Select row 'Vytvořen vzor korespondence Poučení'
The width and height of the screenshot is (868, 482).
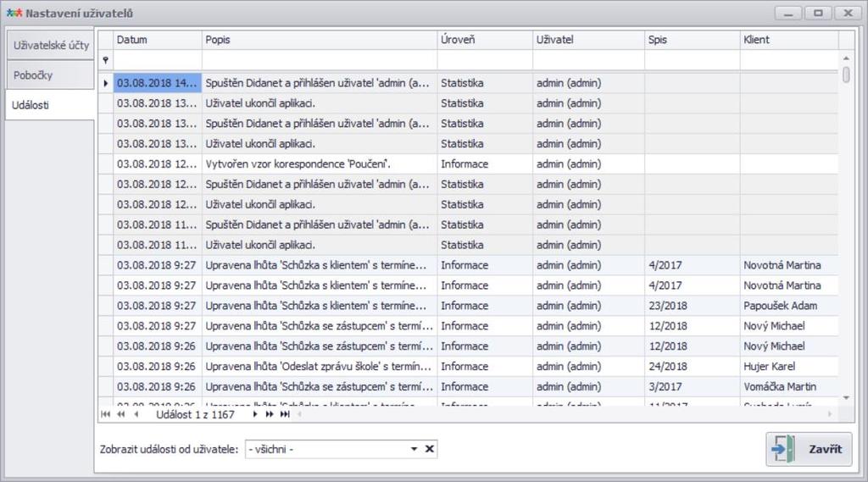[x=468, y=163]
